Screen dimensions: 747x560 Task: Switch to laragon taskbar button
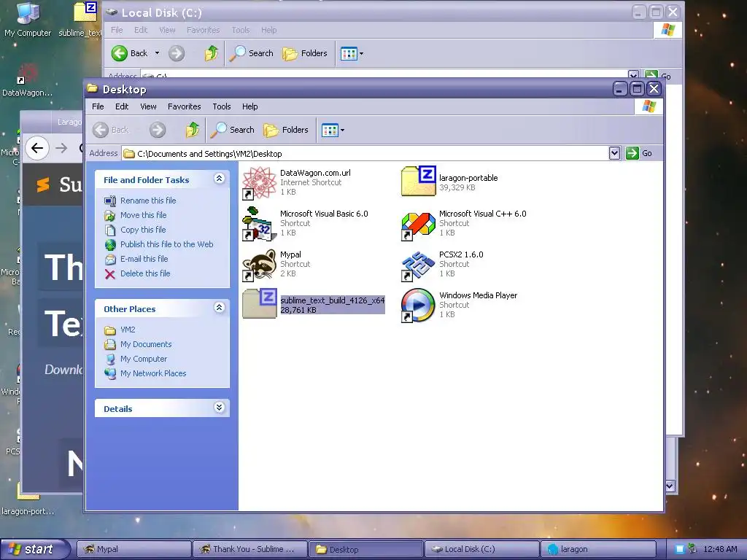598,549
